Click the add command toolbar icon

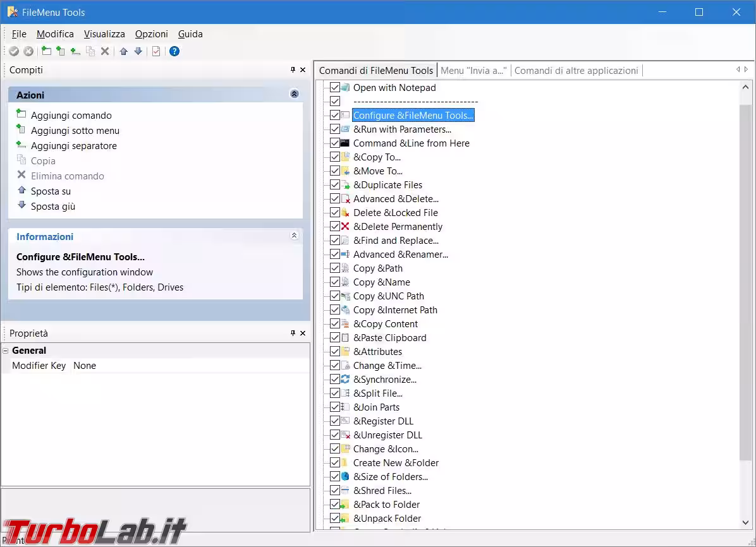(46, 51)
